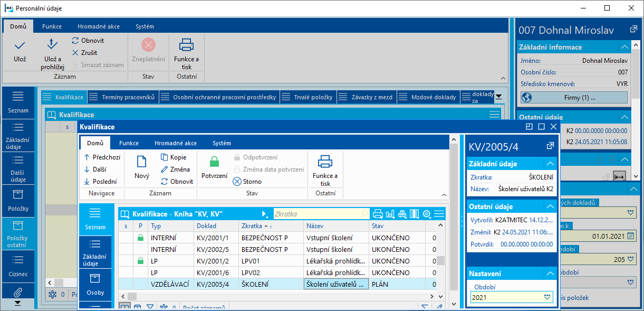
Task: Switch to Systém tab in main ribbon
Action: pos(145,26)
